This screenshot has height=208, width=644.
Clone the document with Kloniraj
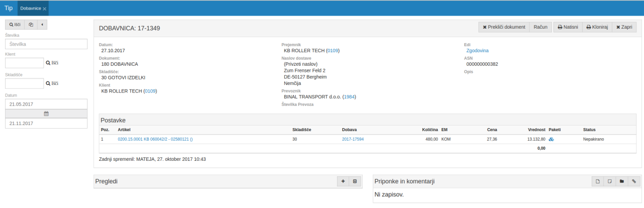coord(596,27)
